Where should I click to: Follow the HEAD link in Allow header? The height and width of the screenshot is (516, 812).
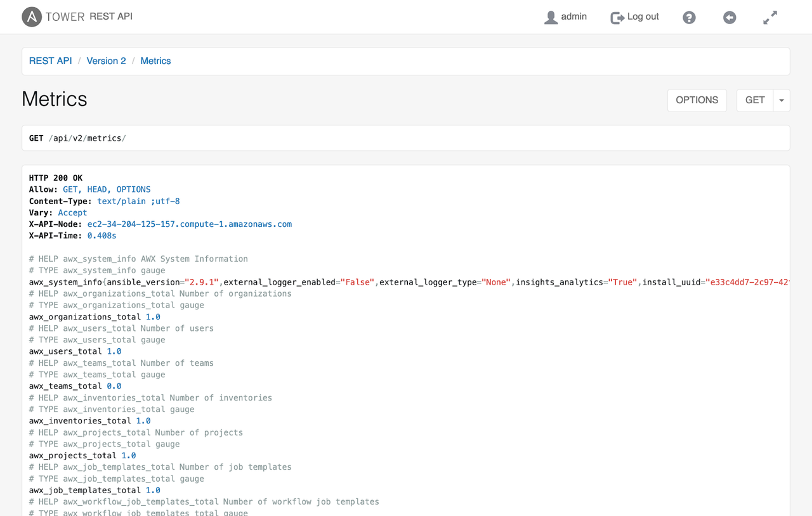click(x=96, y=189)
